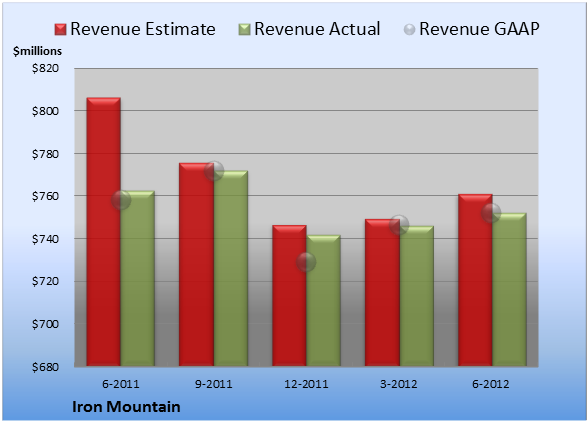Image resolution: width=588 pixels, height=422 pixels.
Task: Select the red estimate bar for 12-2011
Action: 289,296
